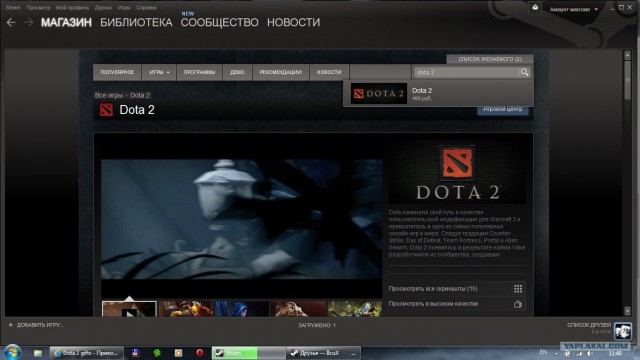Viewport: 640px width, 360px height.
Task: Open the Игры menu in the menu bar
Action: pyautogui.click(x=124, y=7)
